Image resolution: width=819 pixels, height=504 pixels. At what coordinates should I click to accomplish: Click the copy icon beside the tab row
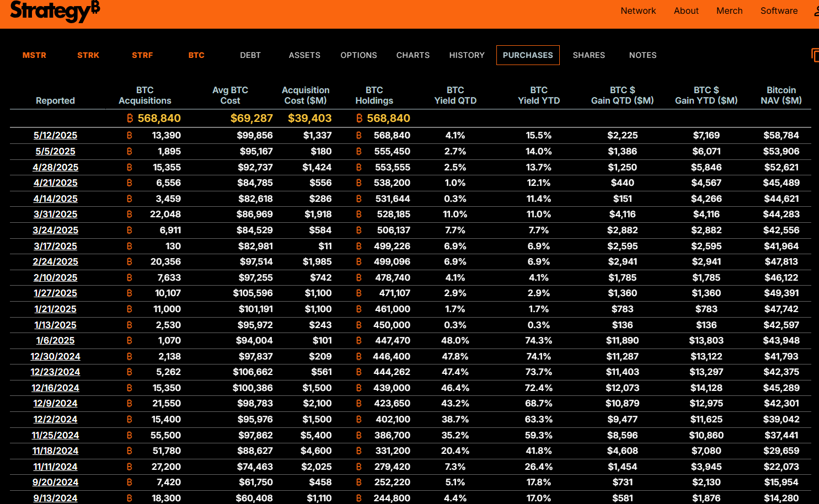tap(815, 55)
